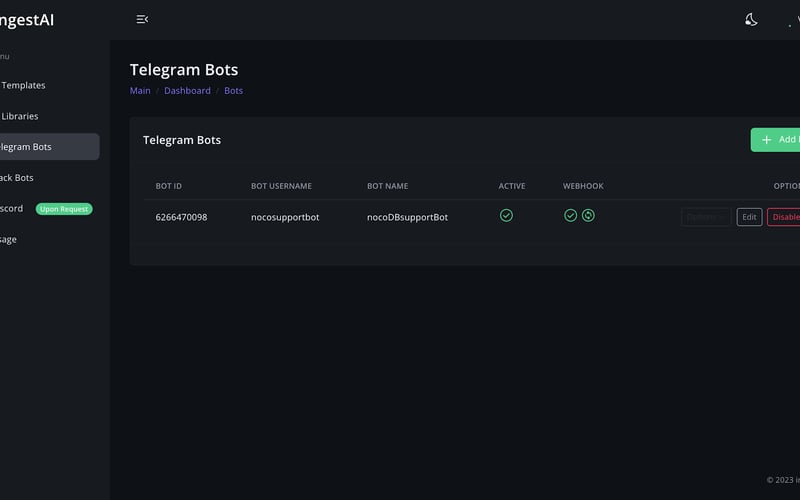Click the Bots breadcrumb link

click(x=234, y=90)
